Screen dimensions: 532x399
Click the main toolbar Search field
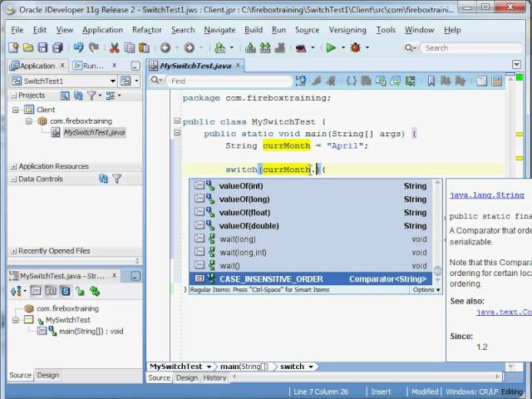click(x=471, y=48)
